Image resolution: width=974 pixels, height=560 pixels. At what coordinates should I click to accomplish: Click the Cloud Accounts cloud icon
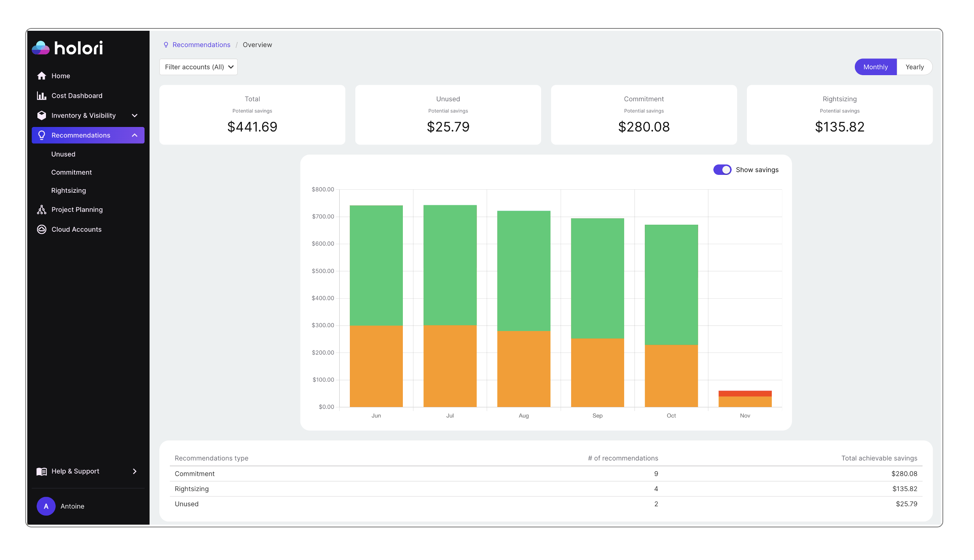42,229
